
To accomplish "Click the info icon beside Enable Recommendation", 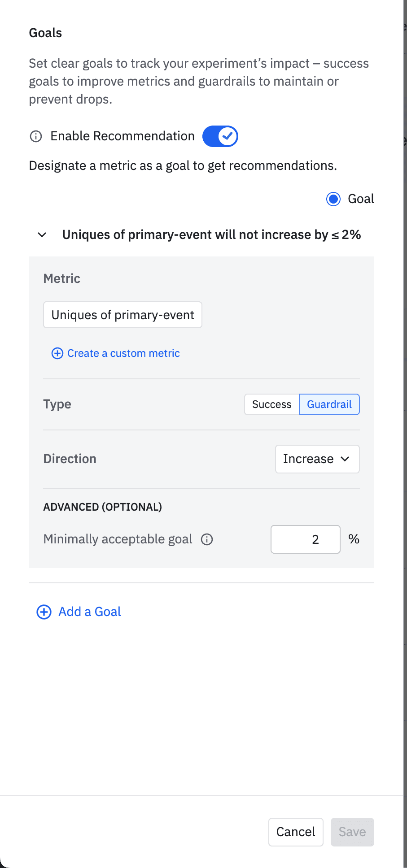I will 36,136.
